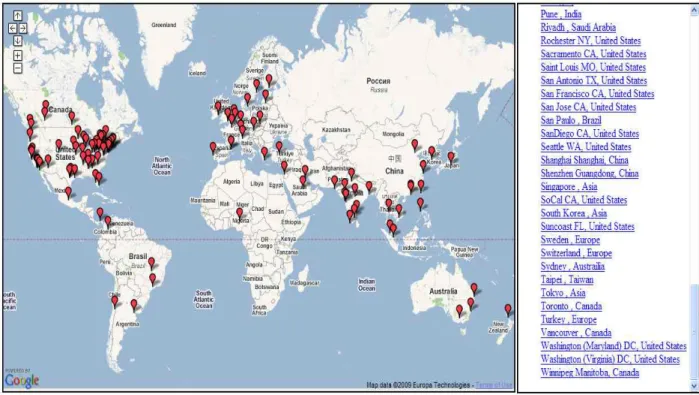Open the Winnipeg Manitoba, Canada link

click(590, 373)
